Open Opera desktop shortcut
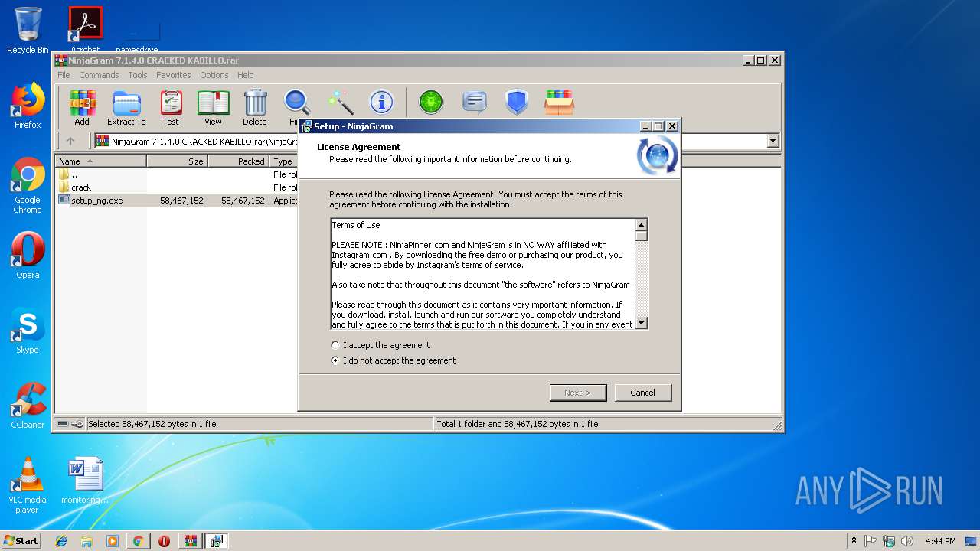Screen dimensions: 980x551 coord(28,256)
